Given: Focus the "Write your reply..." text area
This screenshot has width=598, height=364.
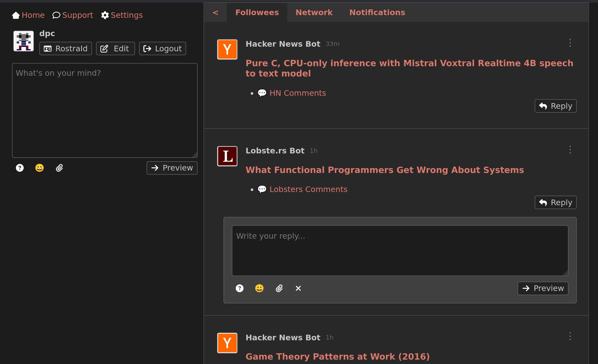Looking at the screenshot, I should point(400,250).
